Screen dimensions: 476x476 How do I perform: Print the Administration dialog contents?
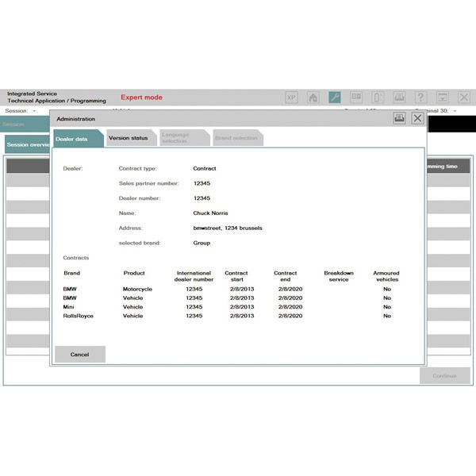tap(400, 118)
